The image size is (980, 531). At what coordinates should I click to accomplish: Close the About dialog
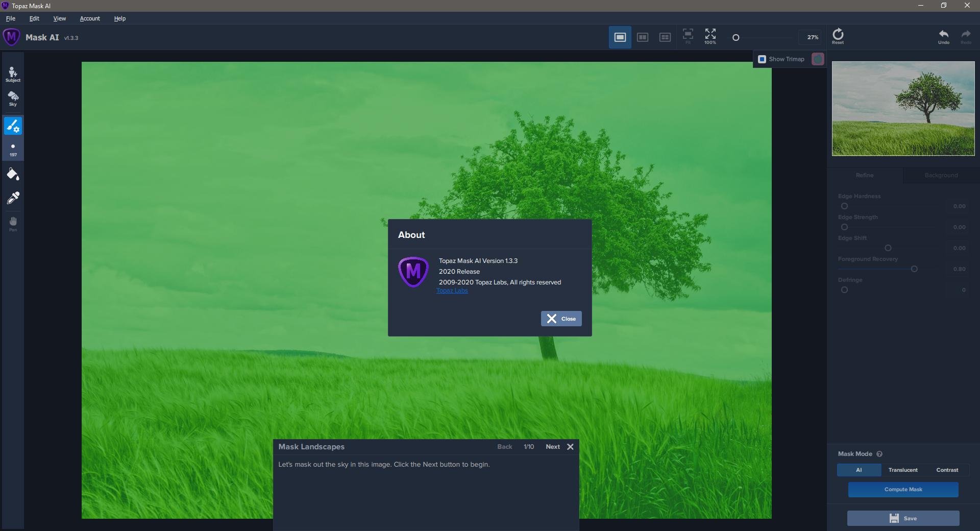561,319
